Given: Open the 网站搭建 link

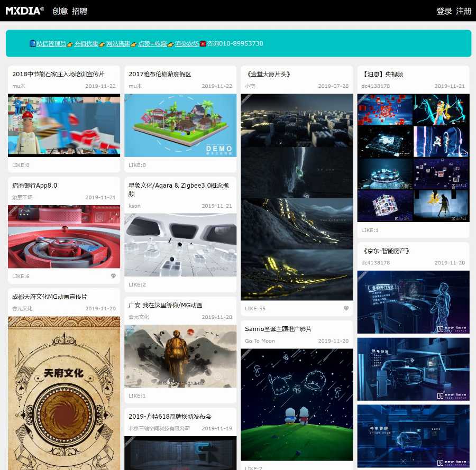Looking at the screenshot, I should pos(118,44).
